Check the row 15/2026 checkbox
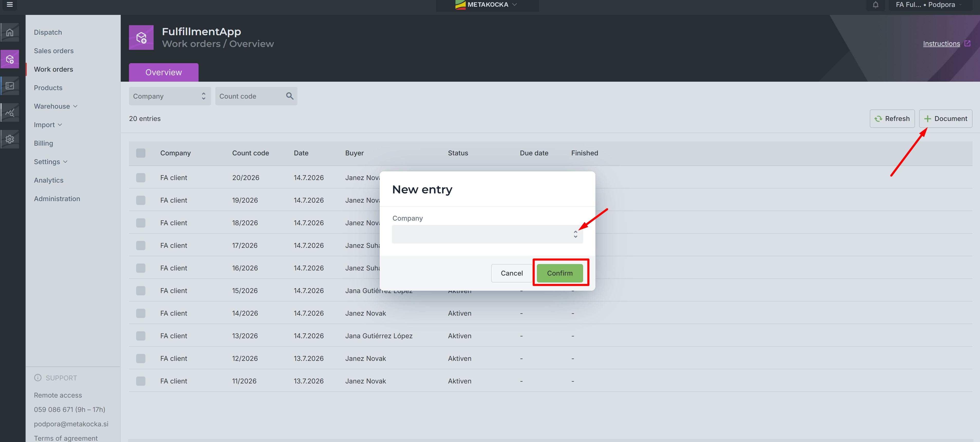The image size is (980, 442). [x=141, y=291]
